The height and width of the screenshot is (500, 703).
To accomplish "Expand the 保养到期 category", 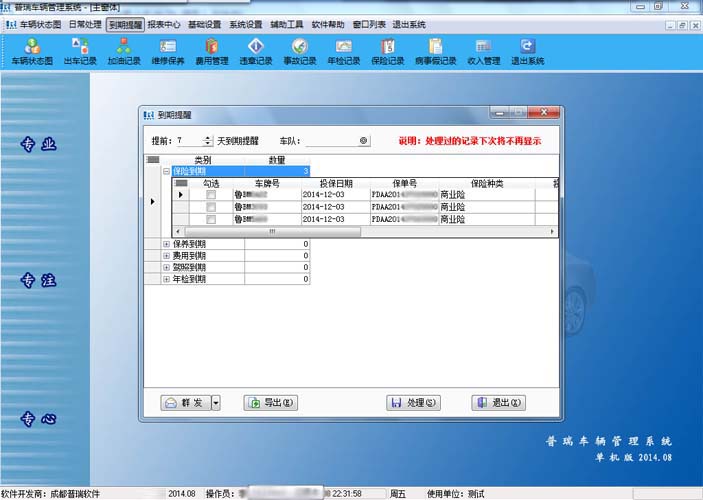I will pyautogui.click(x=166, y=244).
